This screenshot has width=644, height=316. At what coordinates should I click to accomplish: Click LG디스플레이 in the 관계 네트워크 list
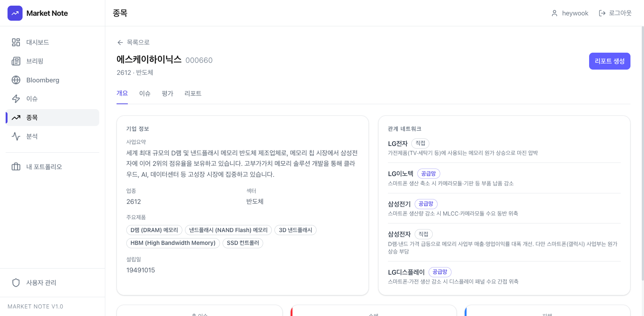pos(406,272)
